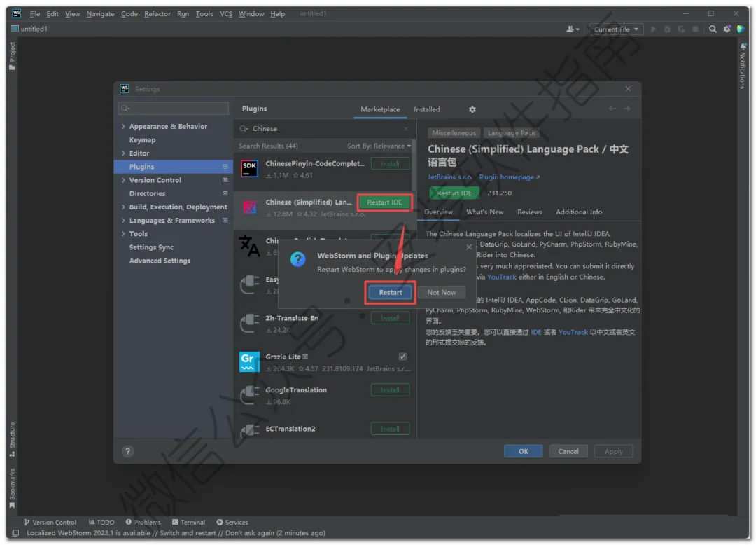This screenshot has height=545, width=756.
Task: Click the Grazie Lite plugin icon
Action: 249,361
